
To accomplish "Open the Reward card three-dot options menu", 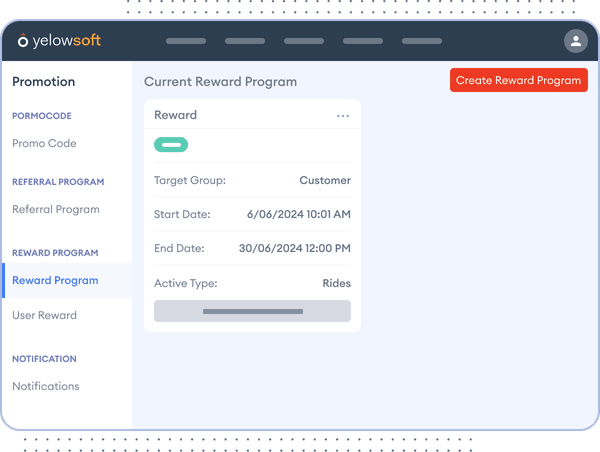I will [x=343, y=116].
